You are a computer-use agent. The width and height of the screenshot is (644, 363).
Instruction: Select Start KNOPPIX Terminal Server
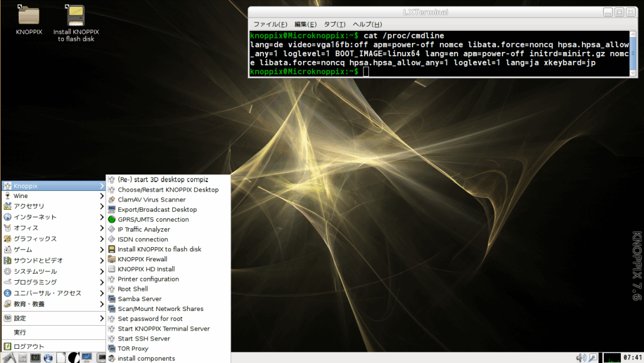click(168, 329)
